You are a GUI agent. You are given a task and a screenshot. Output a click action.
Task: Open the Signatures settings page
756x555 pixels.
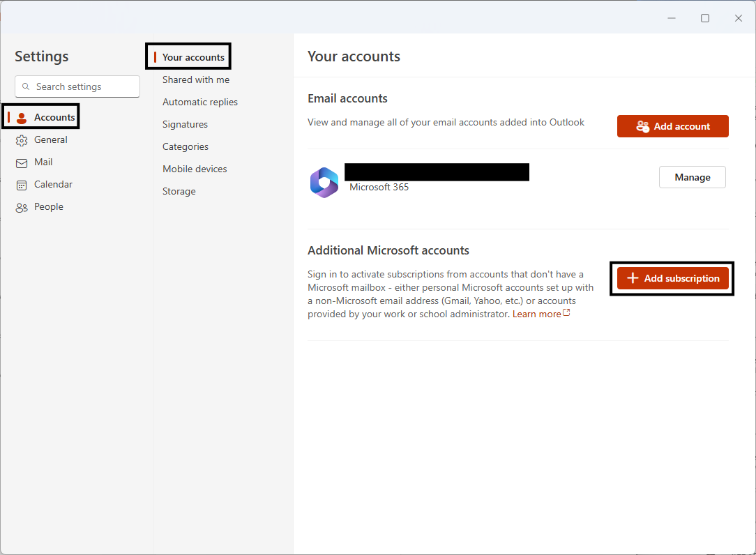185,124
